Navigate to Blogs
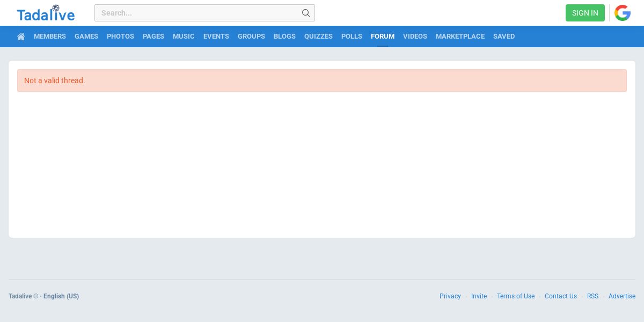 (x=284, y=36)
